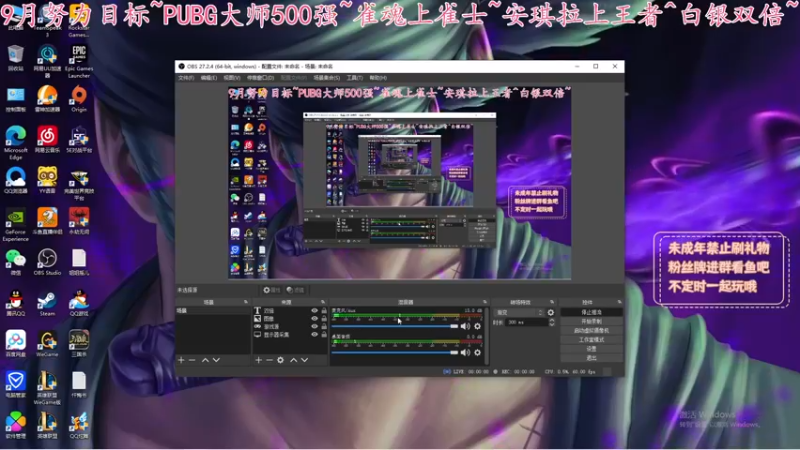Decrease transition duration with down stepper
Image resolution: width=800 pixels, height=450 pixels.
point(552,324)
